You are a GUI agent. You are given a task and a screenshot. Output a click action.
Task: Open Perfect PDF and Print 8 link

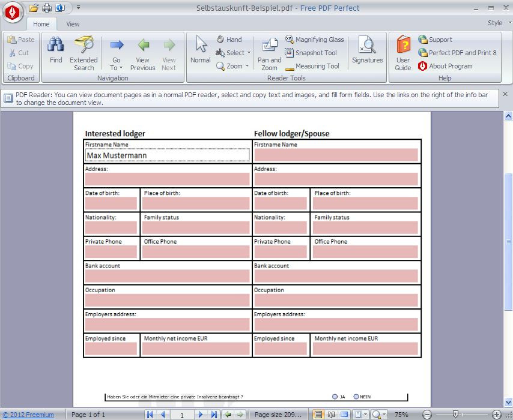(457, 53)
